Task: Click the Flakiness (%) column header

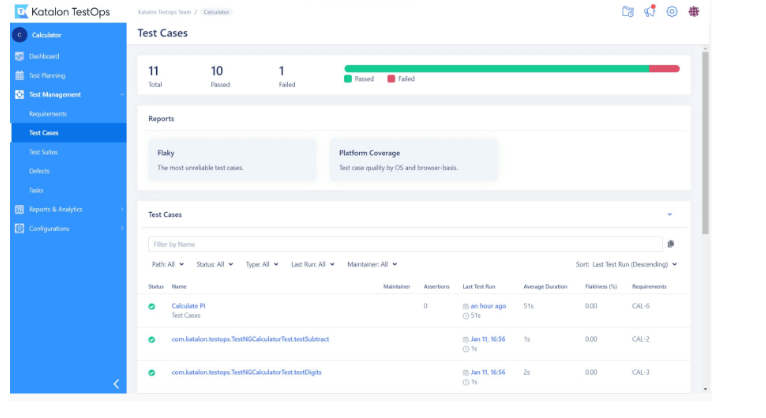Action: 601,287
